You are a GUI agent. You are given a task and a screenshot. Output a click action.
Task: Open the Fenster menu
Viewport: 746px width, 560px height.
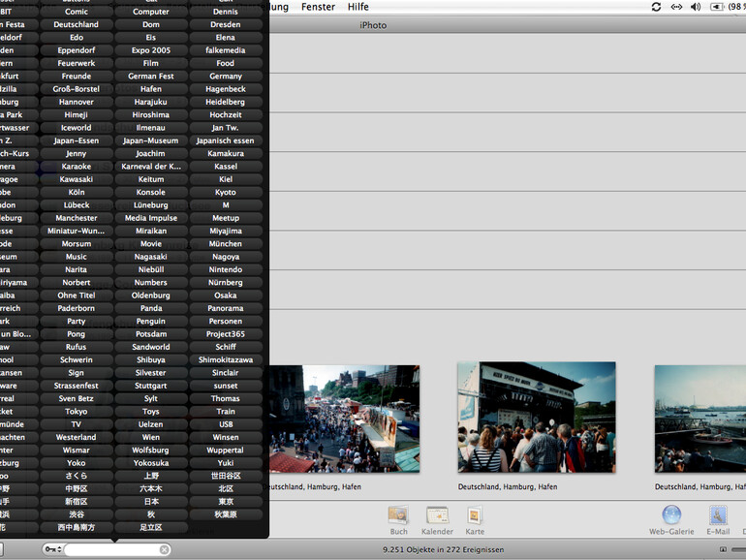pos(318,7)
